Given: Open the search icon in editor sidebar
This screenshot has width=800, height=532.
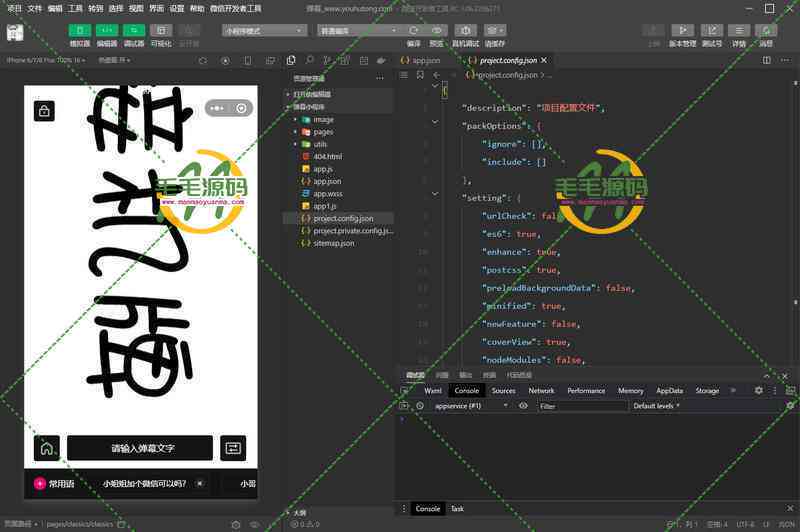Looking at the screenshot, I should click(x=309, y=60).
